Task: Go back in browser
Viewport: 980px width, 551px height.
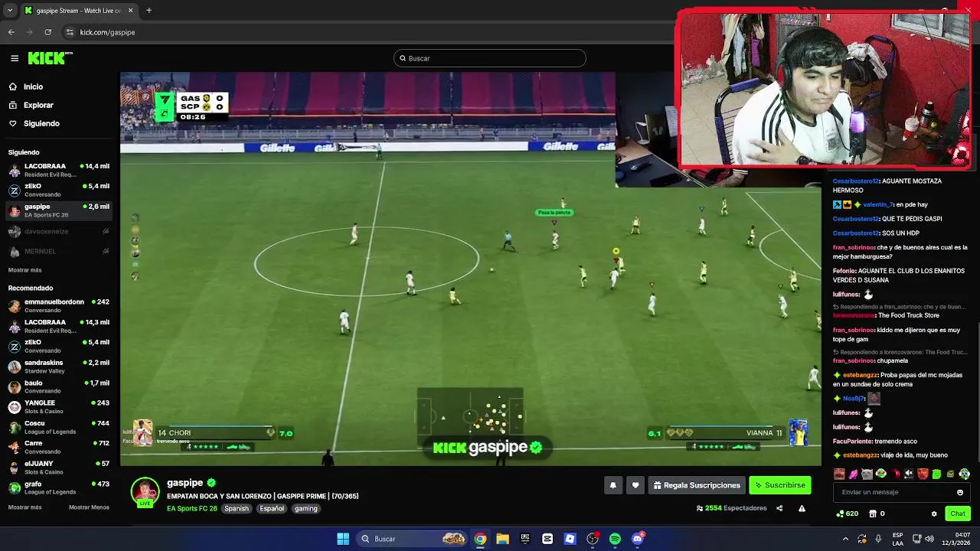Action: tap(11, 32)
